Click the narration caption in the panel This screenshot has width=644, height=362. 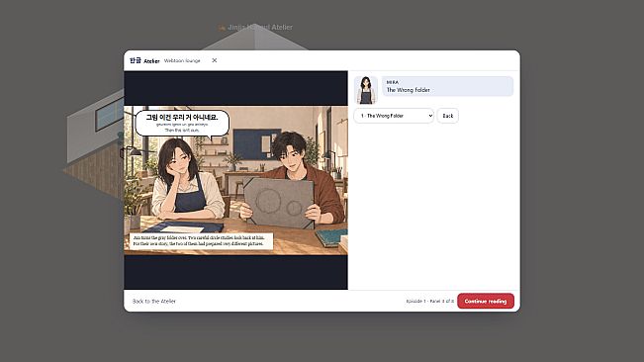[x=201, y=241]
